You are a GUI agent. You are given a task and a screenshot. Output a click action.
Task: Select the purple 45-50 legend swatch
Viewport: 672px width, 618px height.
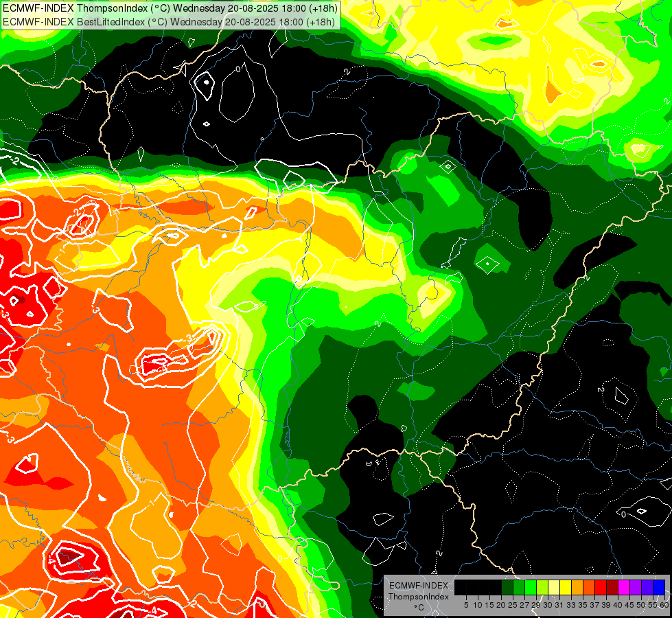636,587
